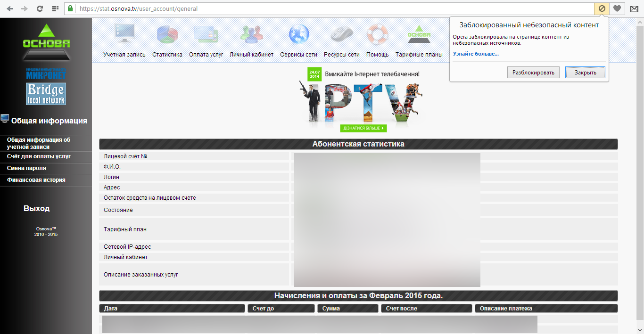This screenshot has height=334, width=644.
Task: Open Ресурсы сети mouse icon
Action: pos(341,34)
